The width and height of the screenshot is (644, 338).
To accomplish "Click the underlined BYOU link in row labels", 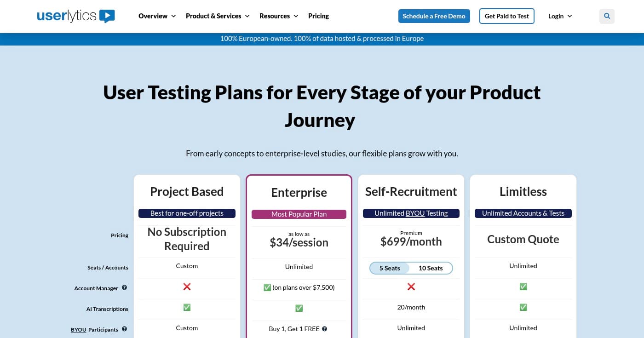I will tap(78, 329).
